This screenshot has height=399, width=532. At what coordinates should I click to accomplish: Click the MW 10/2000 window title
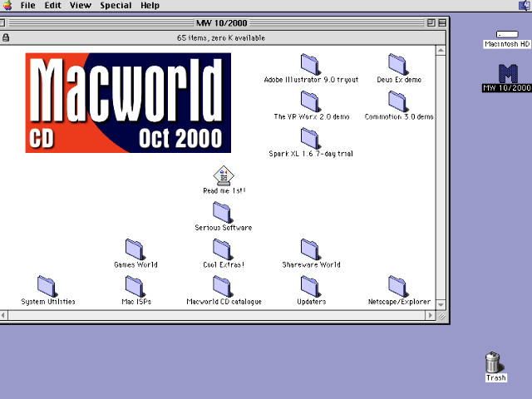click(x=222, y=23)
